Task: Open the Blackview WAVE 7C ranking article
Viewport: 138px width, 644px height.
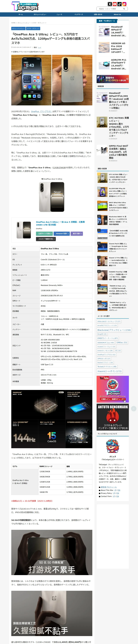Action: (113, 220)
